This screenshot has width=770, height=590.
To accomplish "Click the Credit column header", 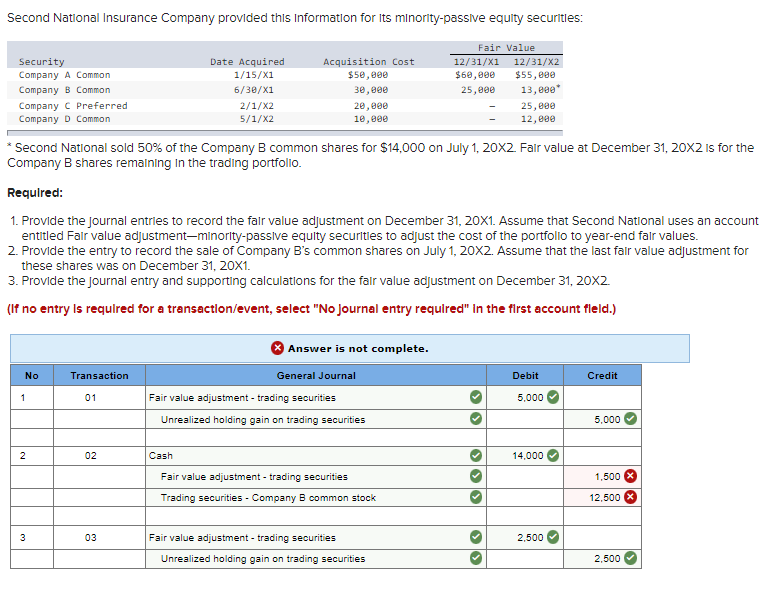I will [x=602, y=375].
